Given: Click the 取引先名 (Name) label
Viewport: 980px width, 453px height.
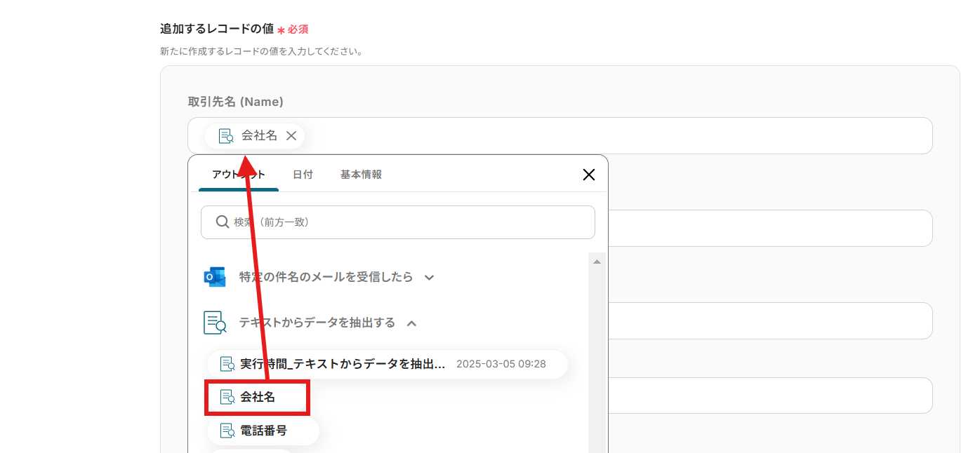Looking at the screenshot, I should point(235,102).
